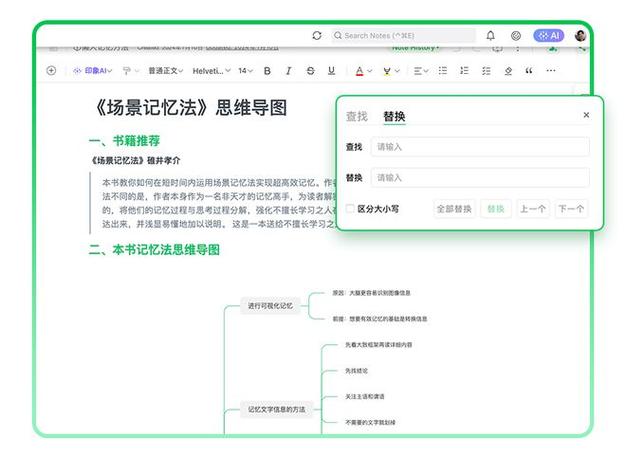Toggle bold formatting in toolbar
This screenshot has width=626, height=457.
point(267,71)
